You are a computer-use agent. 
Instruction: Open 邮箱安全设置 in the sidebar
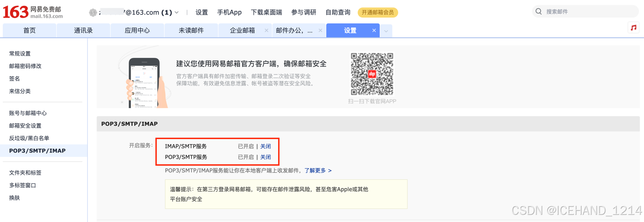pos(25,126)
